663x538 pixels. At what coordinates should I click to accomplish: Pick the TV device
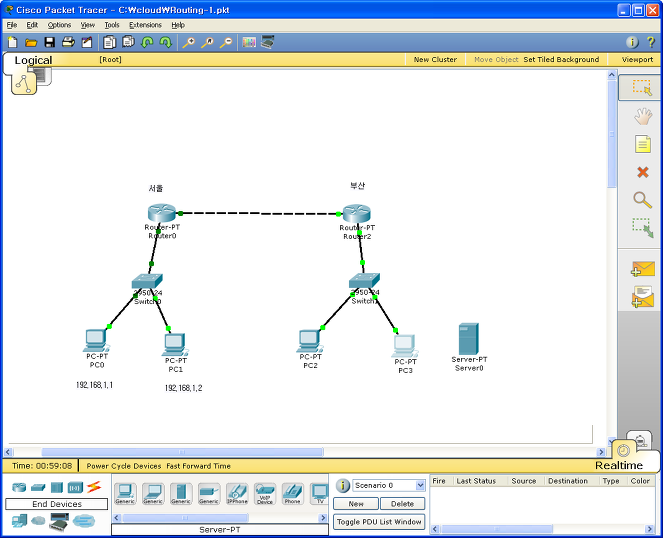click(320, 494)
